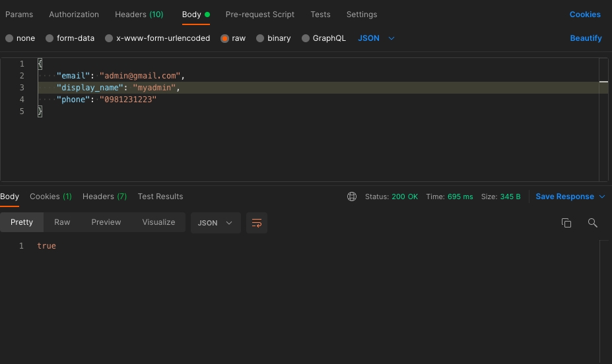This screenshot has height=364, width=612.
Task: Select the response Body tab
Action: tap(9, 197)
